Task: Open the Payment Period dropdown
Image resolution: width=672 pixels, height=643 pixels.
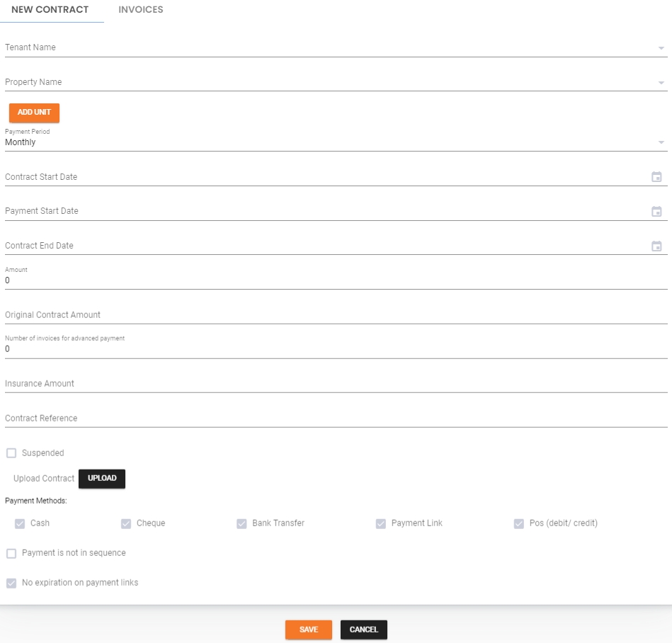Action: pyautogui.click(x=661, y=142)
